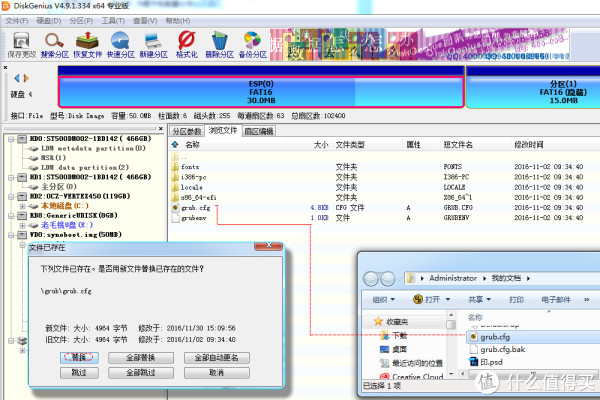
Task: Select the 分区(1) FAT16 hidden partition bar
Action: click(533, 92)
